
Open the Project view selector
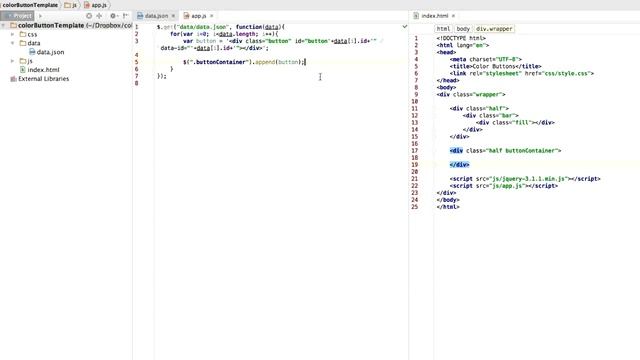(x=17, y=16)
